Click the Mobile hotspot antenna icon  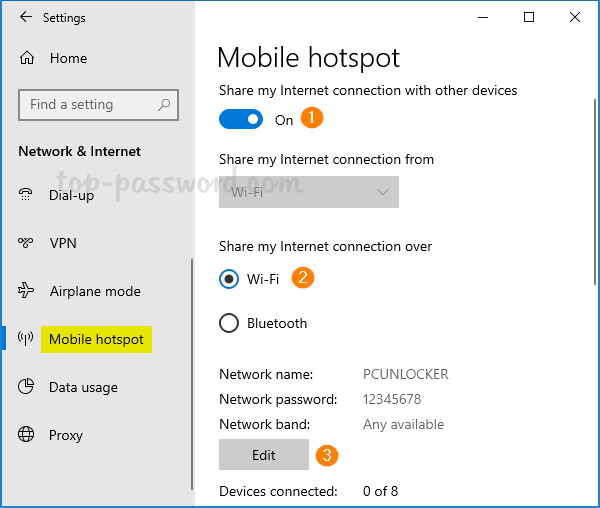26,339
